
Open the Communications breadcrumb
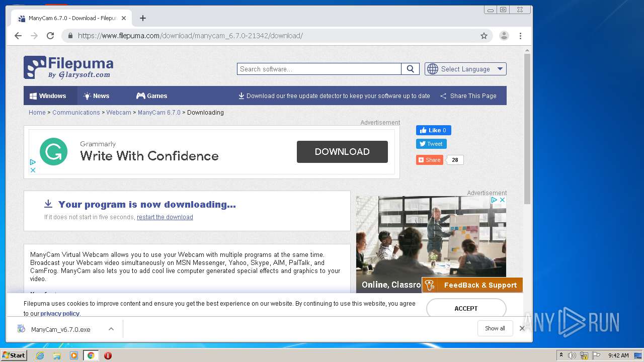(x=76, y=113)
